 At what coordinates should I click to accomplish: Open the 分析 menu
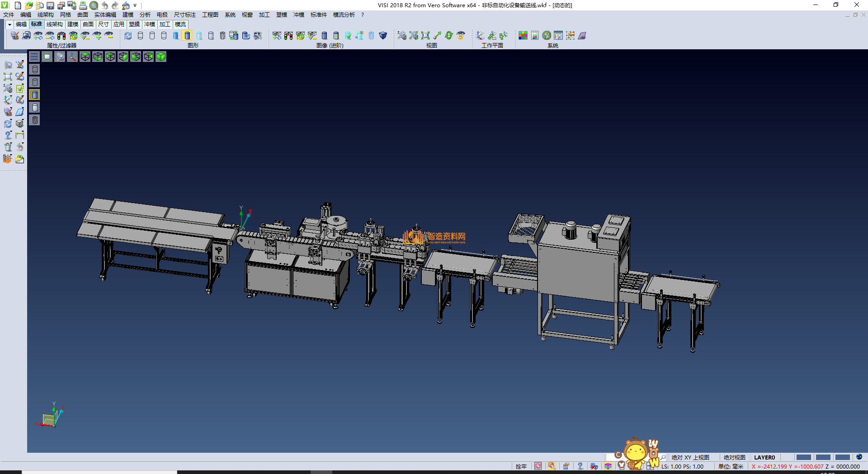(x=145, y=15)
